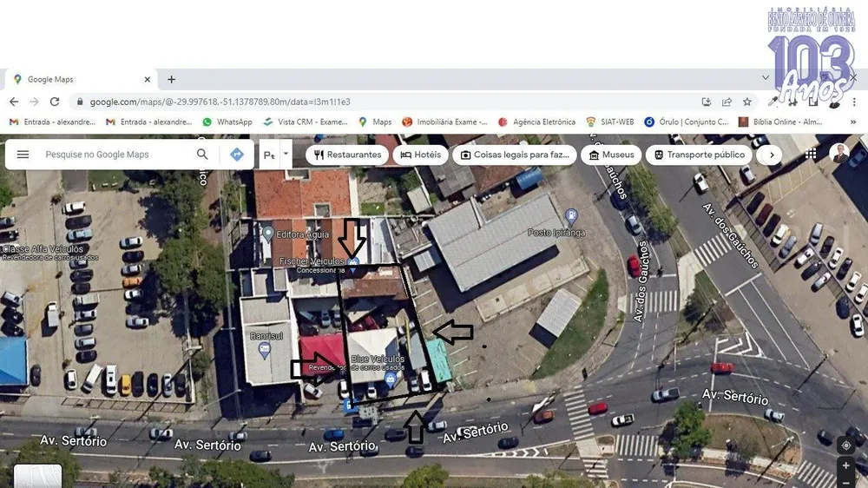
Task: Click the Blue Veículos map pin
Action: coord(391,379)
